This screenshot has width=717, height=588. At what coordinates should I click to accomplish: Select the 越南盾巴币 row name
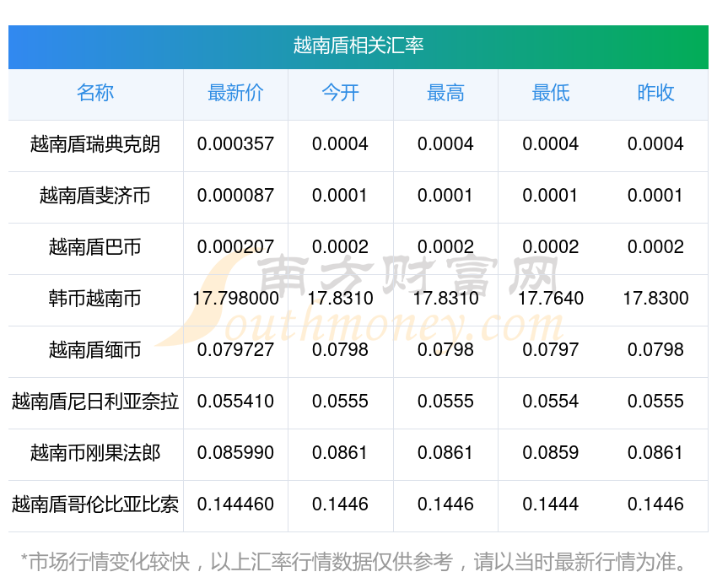[95, 247]
